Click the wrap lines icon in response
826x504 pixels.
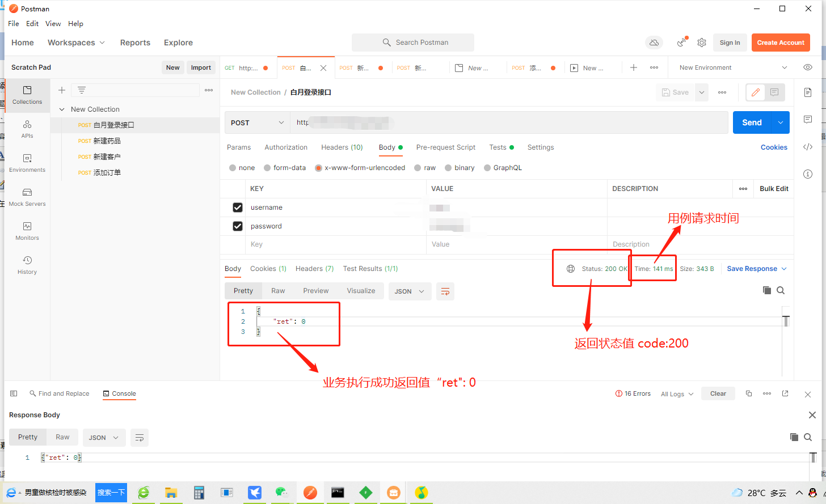[x=445, y=291]
